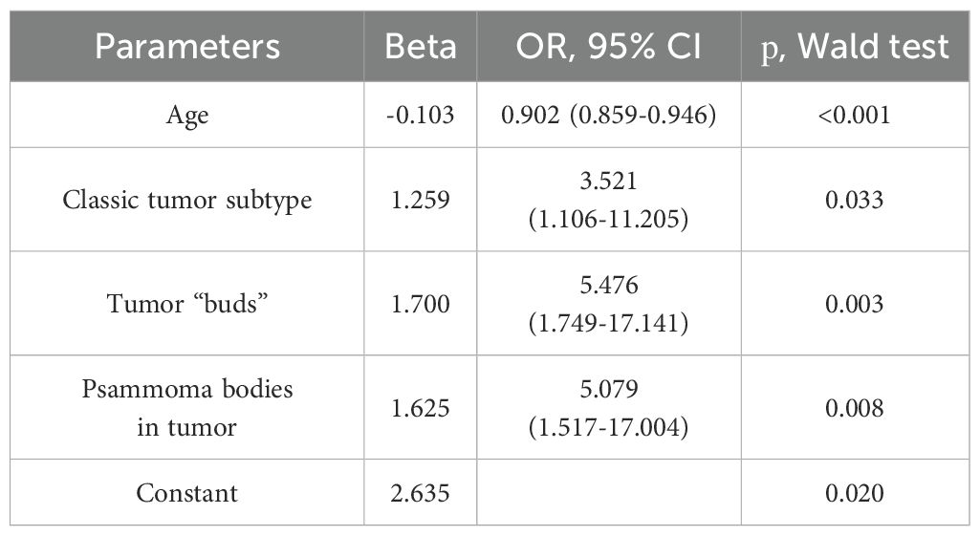980x536 pixels.
Task: Click the p-value 0.003
Action: 856,305
